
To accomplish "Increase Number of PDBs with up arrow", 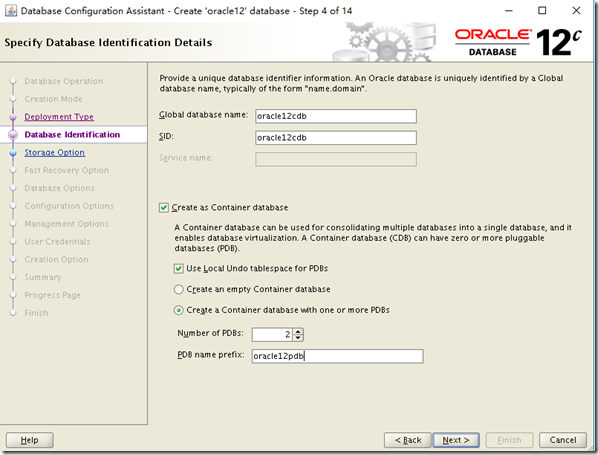I will [x=298, y=331].
